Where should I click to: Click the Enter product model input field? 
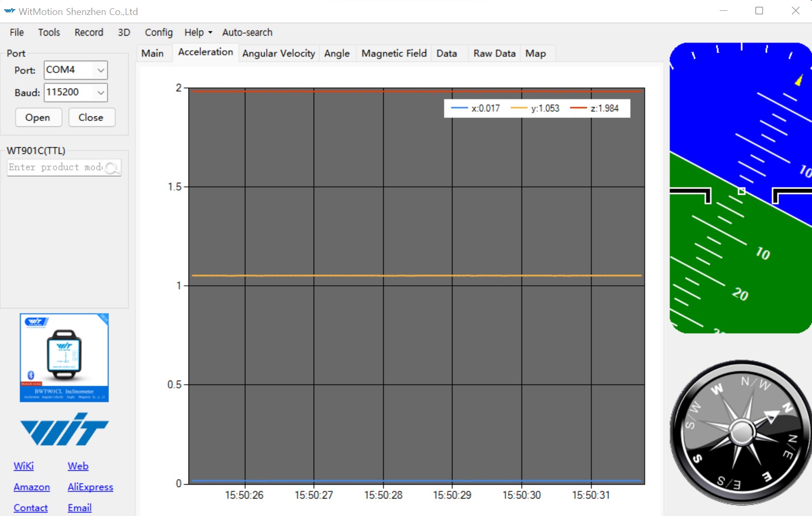pyautogui.click(x=56, y=167)
